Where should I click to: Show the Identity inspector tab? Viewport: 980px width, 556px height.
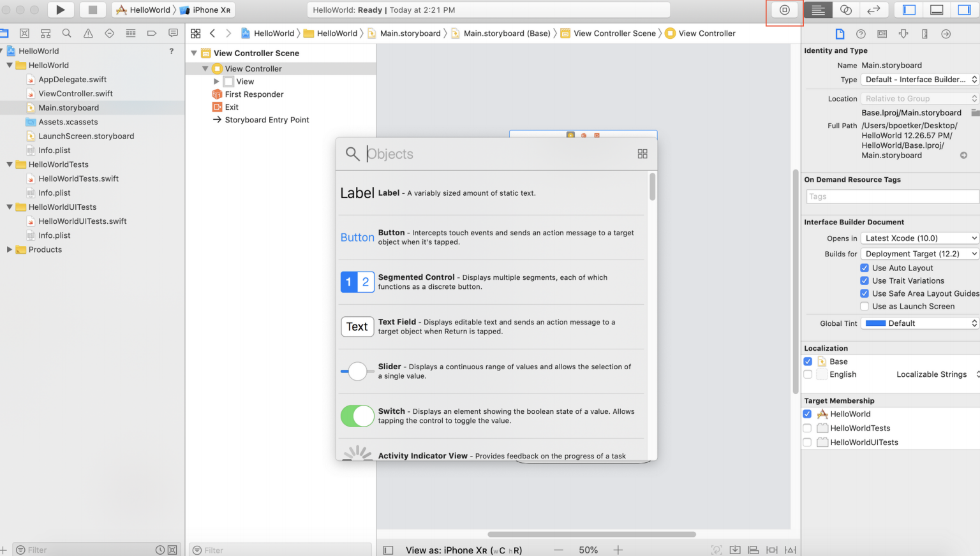pyautogui.click(x=882, y=34)
